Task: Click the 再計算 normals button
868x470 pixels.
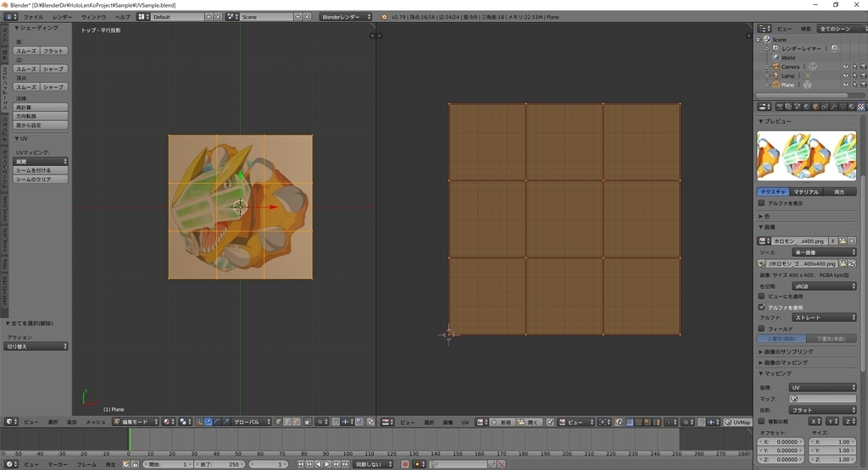Action: pyautogui.click(x=41, y=108)
